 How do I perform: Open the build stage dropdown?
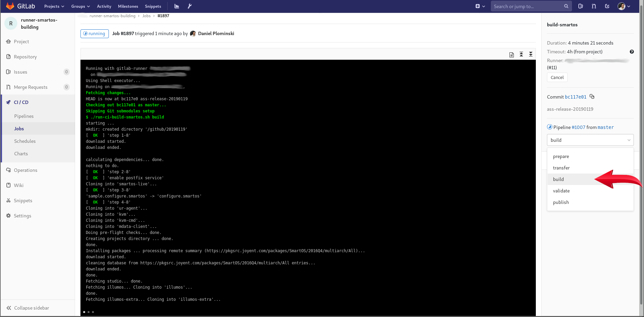(590, 140)
